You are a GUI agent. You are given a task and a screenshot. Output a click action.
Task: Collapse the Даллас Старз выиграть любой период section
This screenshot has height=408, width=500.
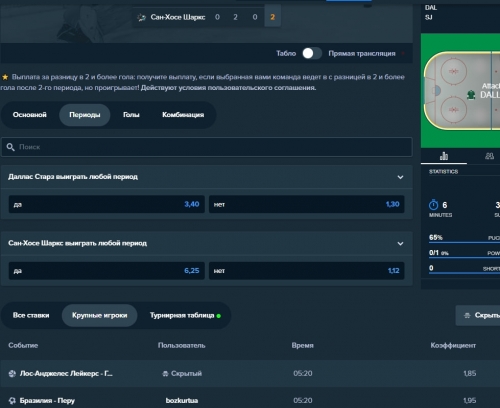[x=400, y=177]
